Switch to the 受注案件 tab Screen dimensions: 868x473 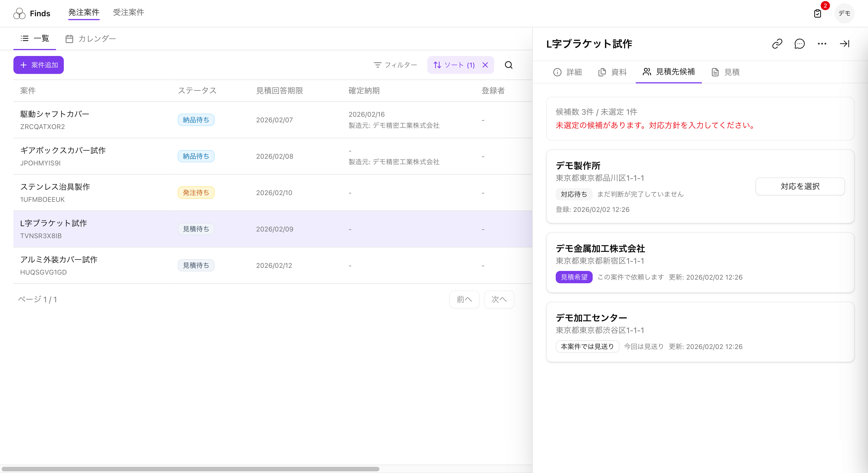pyautogui.click(x=128, y=13)
